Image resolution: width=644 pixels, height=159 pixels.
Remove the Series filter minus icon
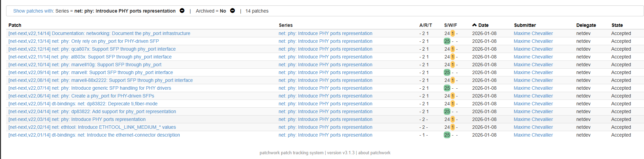(x=182, y=11)
